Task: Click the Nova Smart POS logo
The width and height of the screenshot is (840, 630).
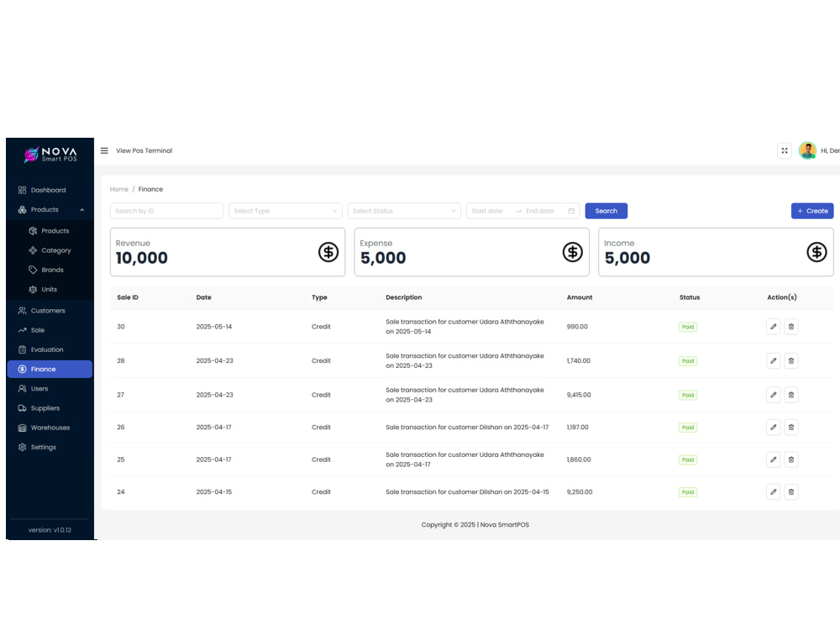Action: pos(50,155)
